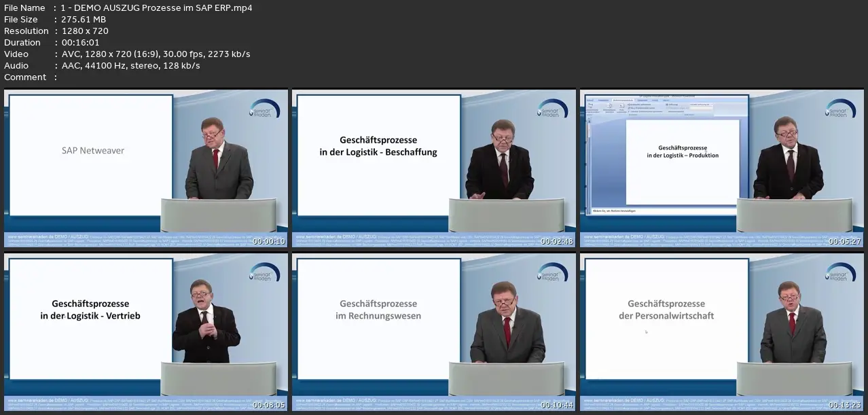Select the Duration 00:16:01 text
Screen dimensions: 868x415
point(53,43)
